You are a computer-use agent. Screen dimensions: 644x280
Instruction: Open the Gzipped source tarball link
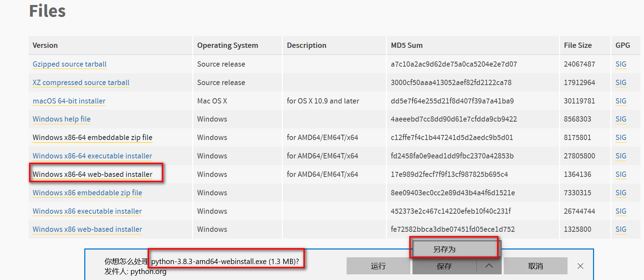click(x=69, y=64)
